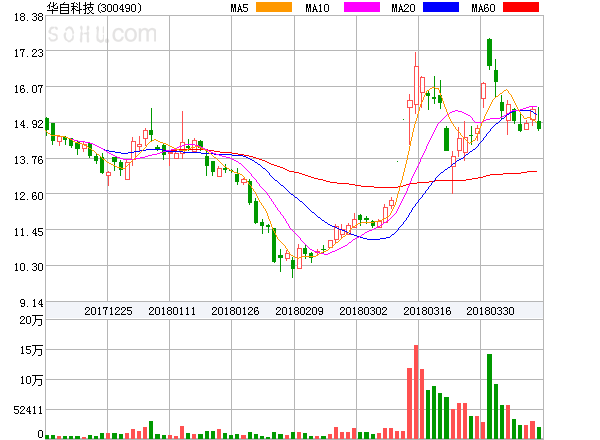Click the tallest green volume bar
This screenshot has height=440, width=600.
coord(489,396)
